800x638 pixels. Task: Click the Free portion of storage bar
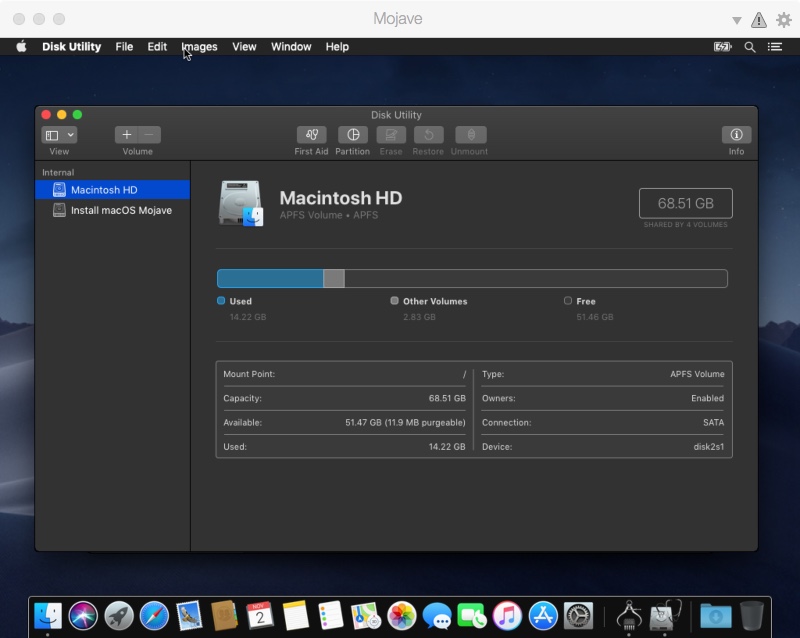[536, 279]
